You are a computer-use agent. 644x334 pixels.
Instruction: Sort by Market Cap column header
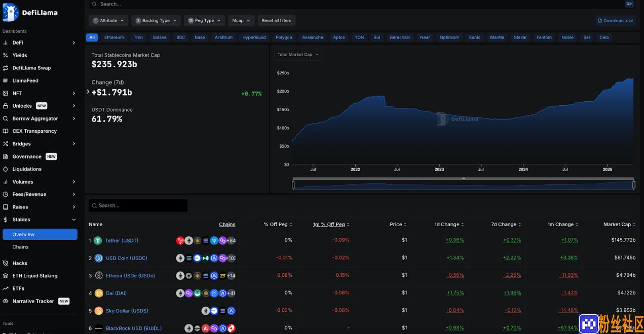(x=619, y=224)
